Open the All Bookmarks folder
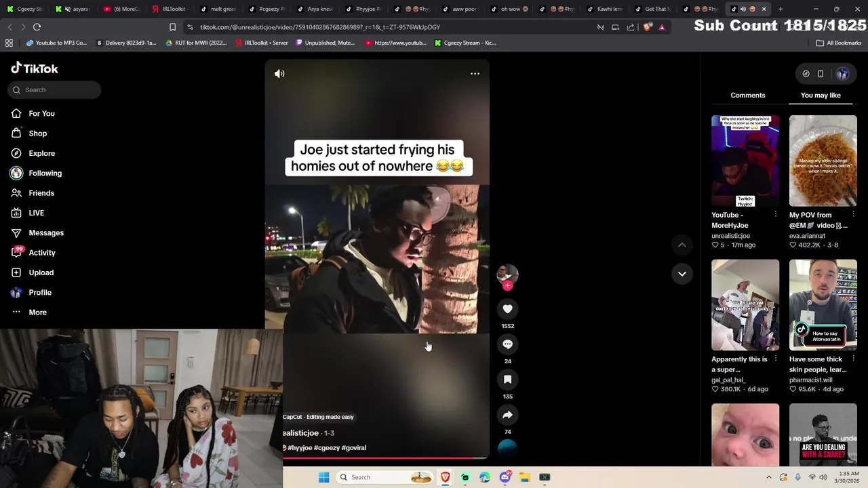 839,43
